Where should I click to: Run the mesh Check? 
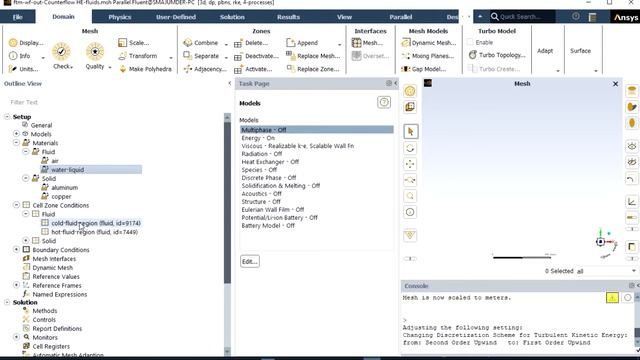(62, 56)
